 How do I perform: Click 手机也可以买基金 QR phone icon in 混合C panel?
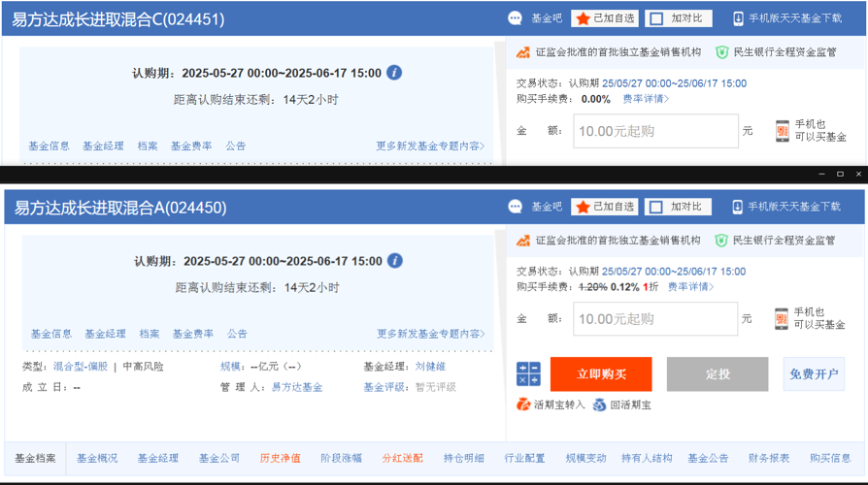[783, 131]
